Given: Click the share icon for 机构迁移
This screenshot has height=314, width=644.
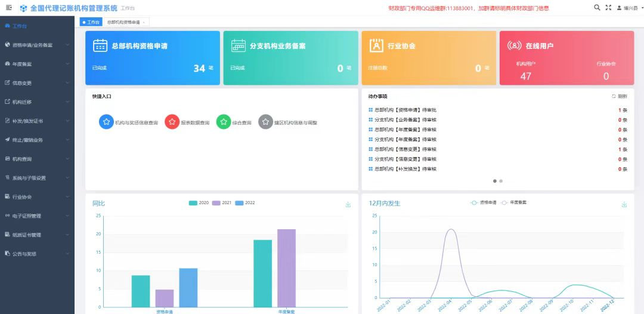Looking at the screenshot, I should 7,101.
